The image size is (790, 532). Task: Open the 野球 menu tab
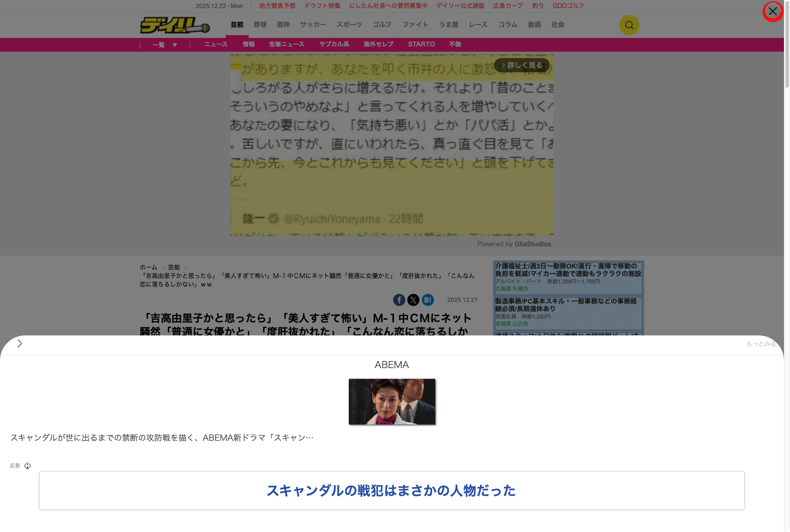tap(260, 25)
